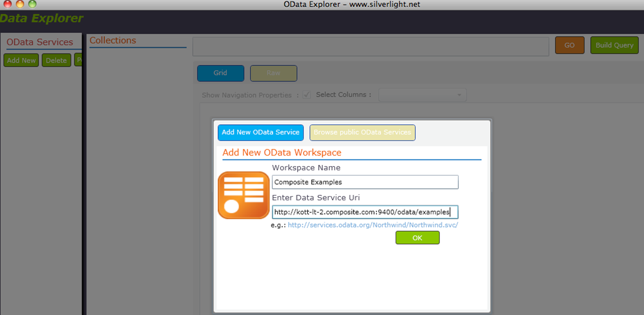Click the Enter Data Service Uri label

[316, 198]
